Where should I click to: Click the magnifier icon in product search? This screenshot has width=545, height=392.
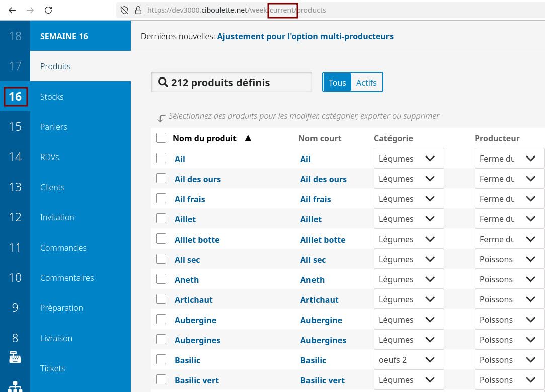[163, 83]
